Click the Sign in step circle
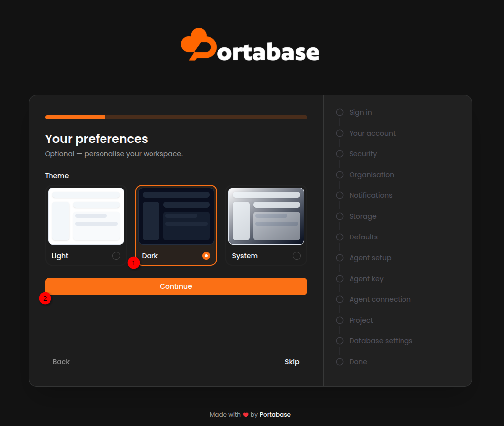This screenshot has width=504, height=426. point(340,112)
